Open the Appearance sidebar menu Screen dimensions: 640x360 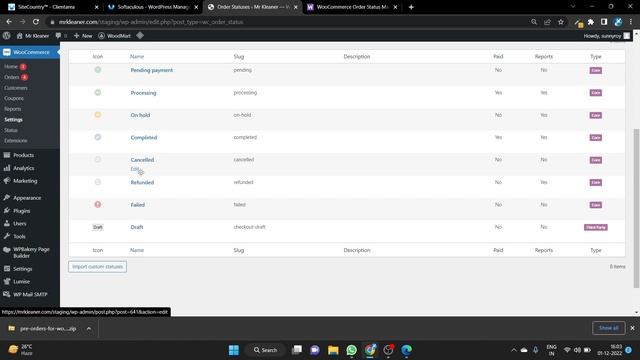27,198
